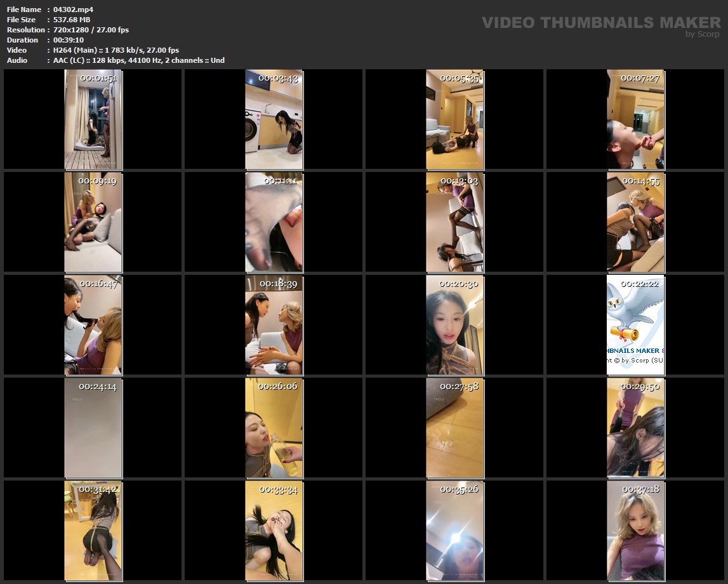Open the 00:14:55 thumbnail

coord(635,222)
